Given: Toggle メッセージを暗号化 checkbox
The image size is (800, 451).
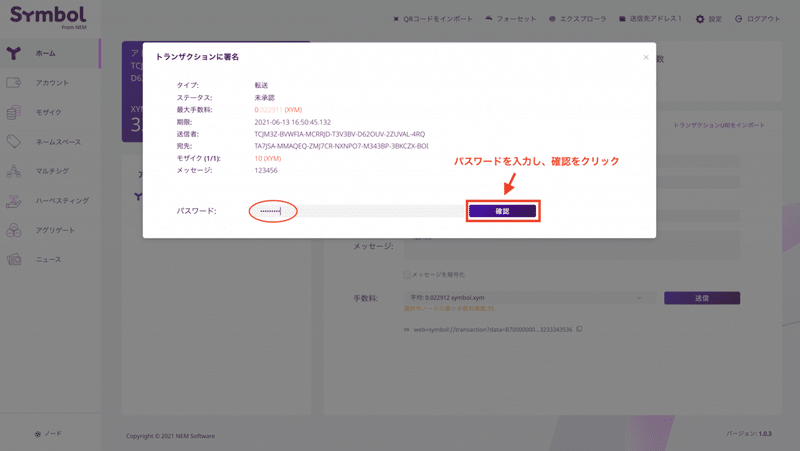Looking at the screenshot, I should coord(407,274).
